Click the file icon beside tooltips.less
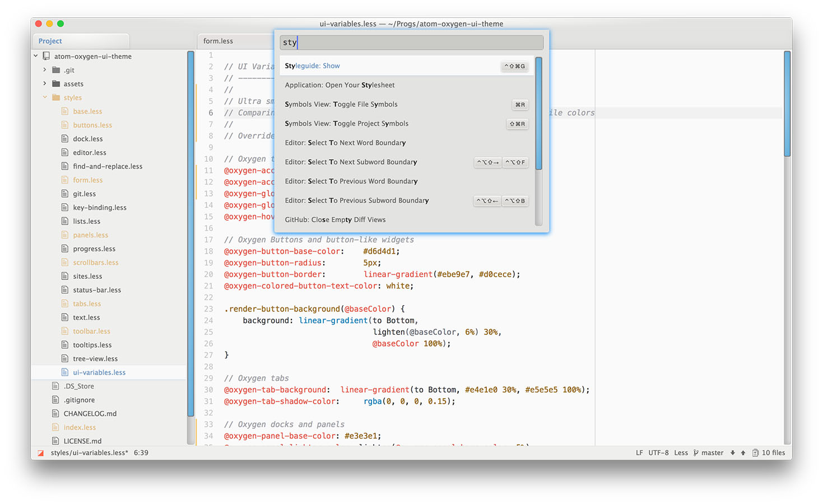 click(65, 345)
